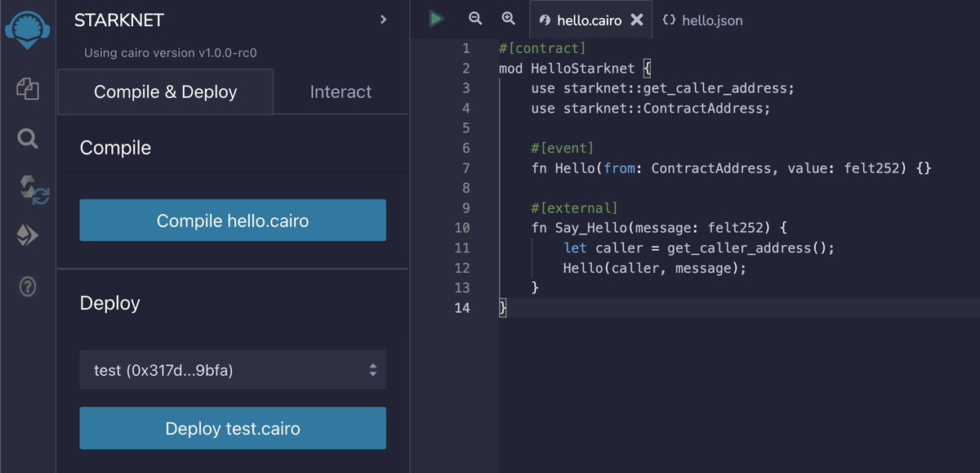Click the Compile hello.cairo button
This screenshot has height=473, width=980.
click(233, 220)
